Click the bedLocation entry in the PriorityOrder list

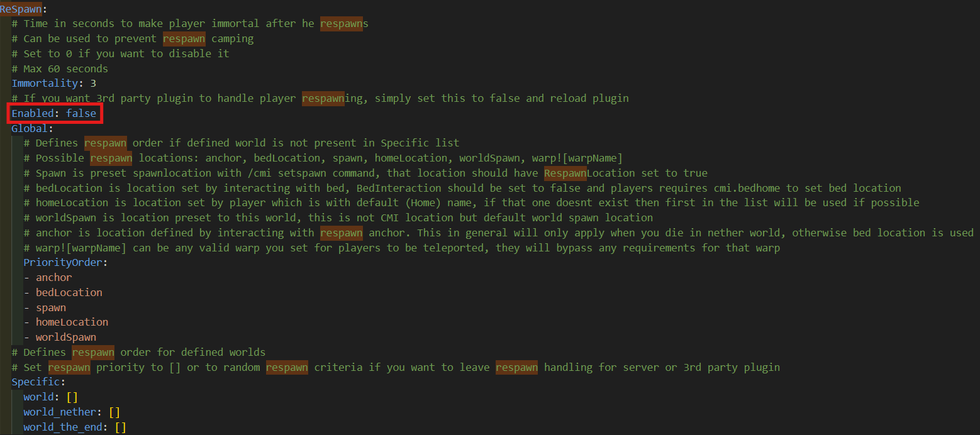pyautogui.click(x=69, y=293)
